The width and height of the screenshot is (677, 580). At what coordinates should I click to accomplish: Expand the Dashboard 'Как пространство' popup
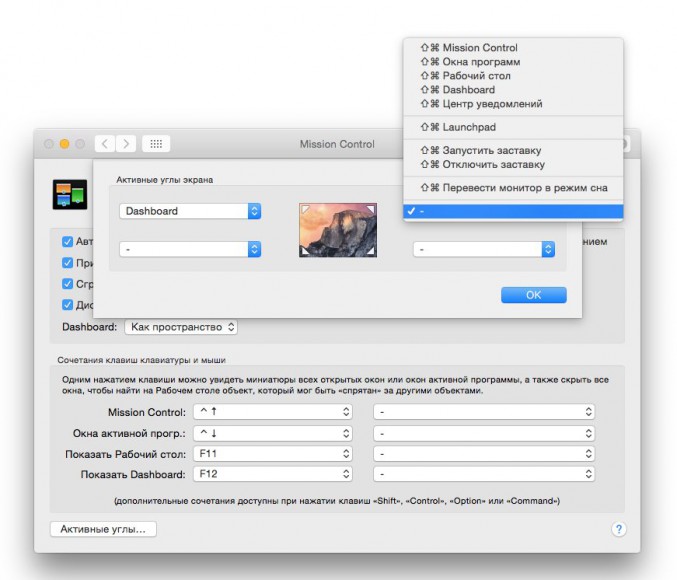tap(181, 327)
